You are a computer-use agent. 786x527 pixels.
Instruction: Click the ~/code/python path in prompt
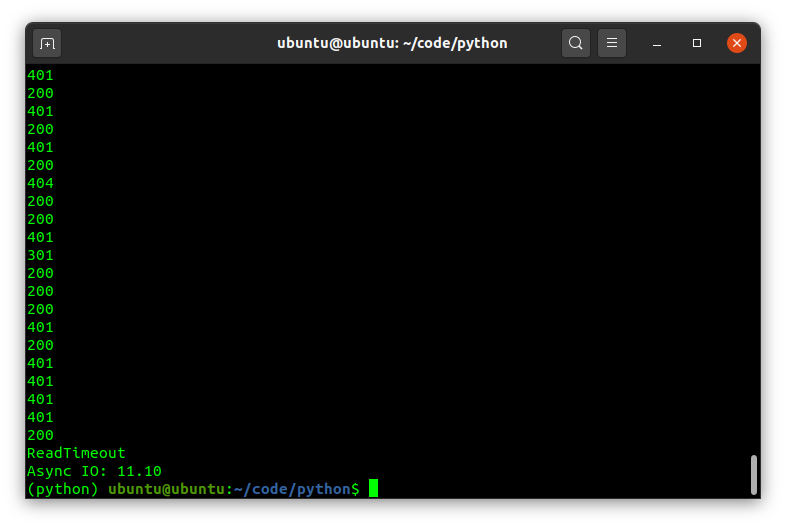point(292,489)
